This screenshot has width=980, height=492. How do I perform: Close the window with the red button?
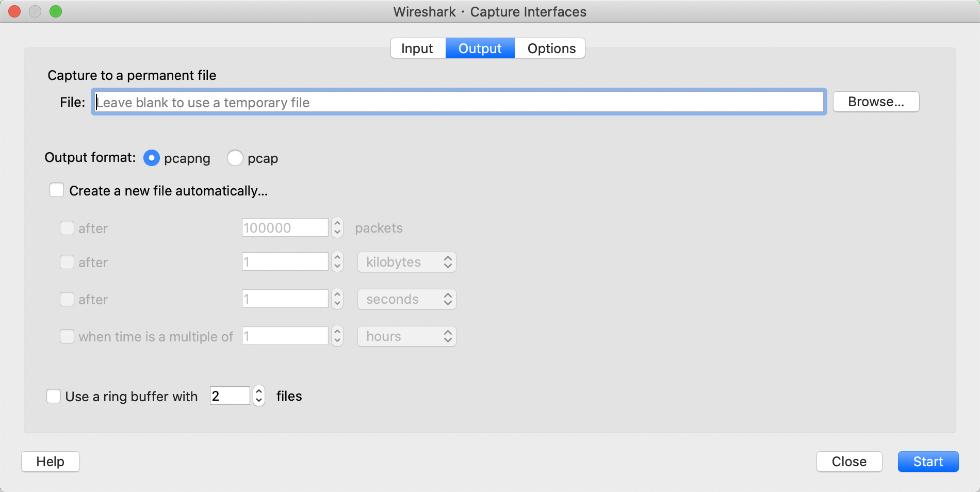14,11
